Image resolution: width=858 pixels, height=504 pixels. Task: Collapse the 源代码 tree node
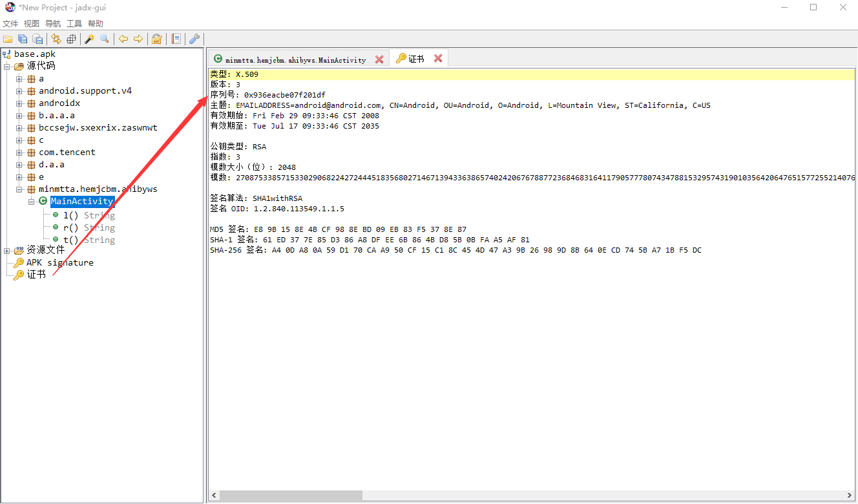(x=7, y=66)
